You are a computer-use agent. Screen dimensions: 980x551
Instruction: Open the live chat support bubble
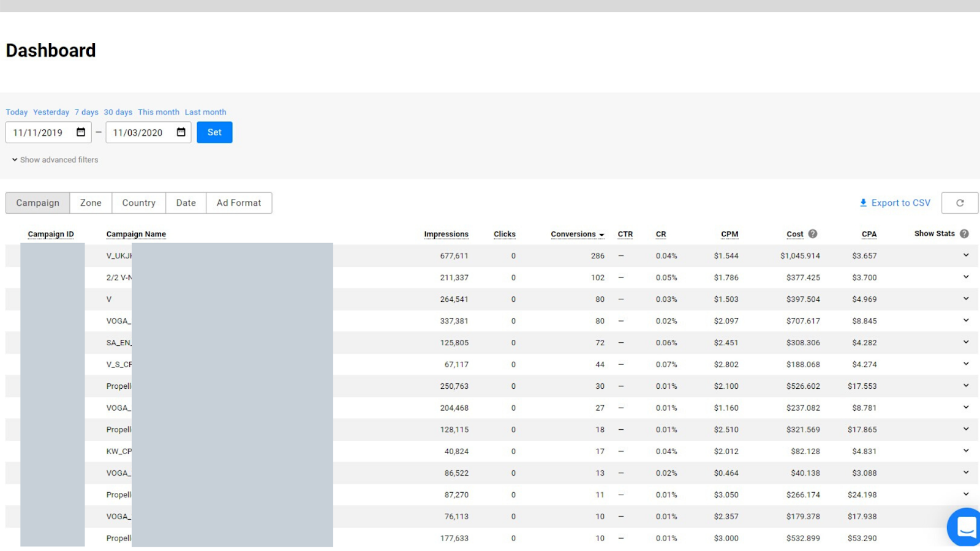pos(965,527)
